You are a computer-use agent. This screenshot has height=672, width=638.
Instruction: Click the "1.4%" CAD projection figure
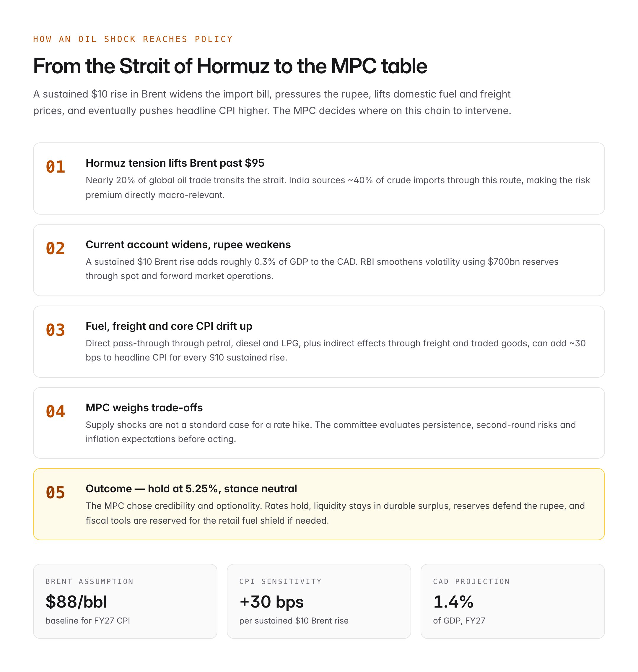tap(453, 602)
